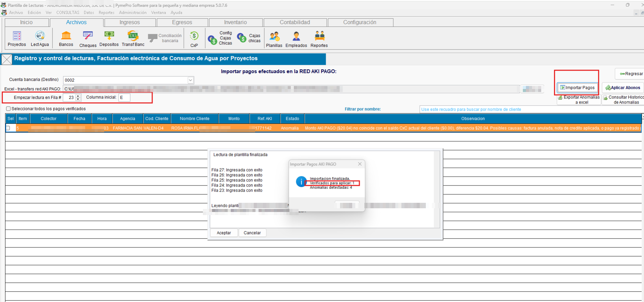Open the Ayuda menu

[x=176, y=13]
